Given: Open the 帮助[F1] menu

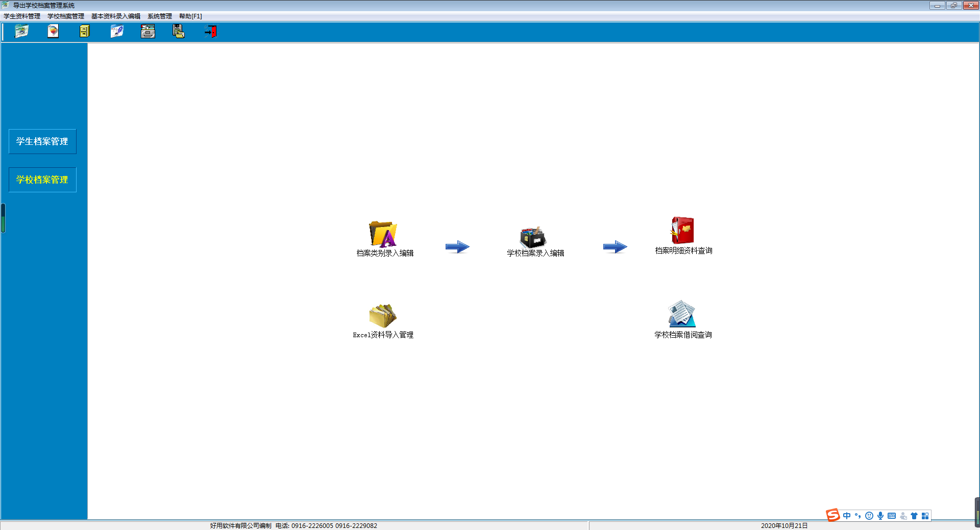Looking at the screenshot, I should [x=190, y=16].
